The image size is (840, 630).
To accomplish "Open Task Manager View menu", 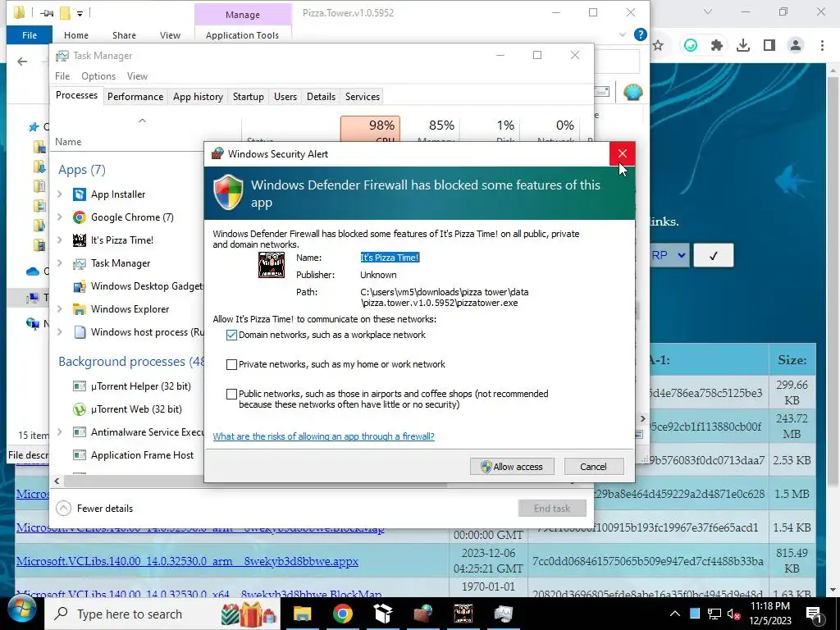I will coord(137,76).
